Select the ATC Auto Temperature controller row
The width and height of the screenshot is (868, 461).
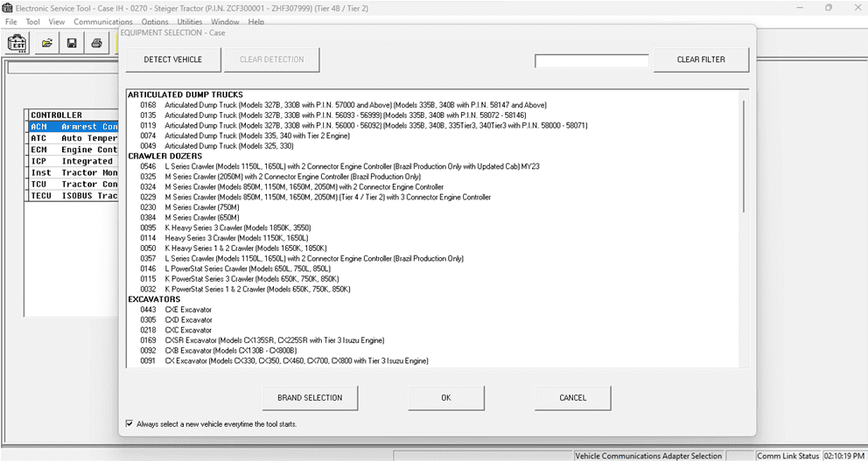pyautogui.click(x=73, y=138)
